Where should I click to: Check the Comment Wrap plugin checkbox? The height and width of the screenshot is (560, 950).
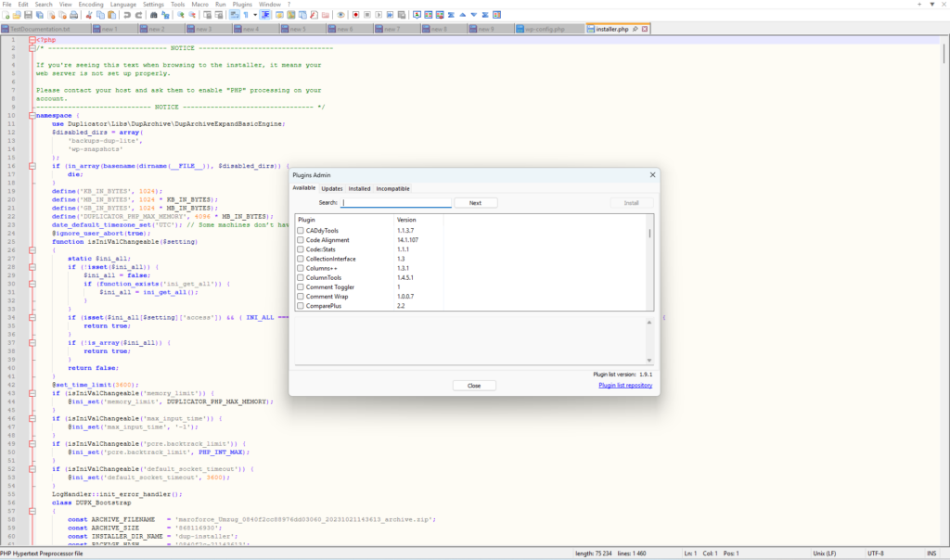coord(301,297)
